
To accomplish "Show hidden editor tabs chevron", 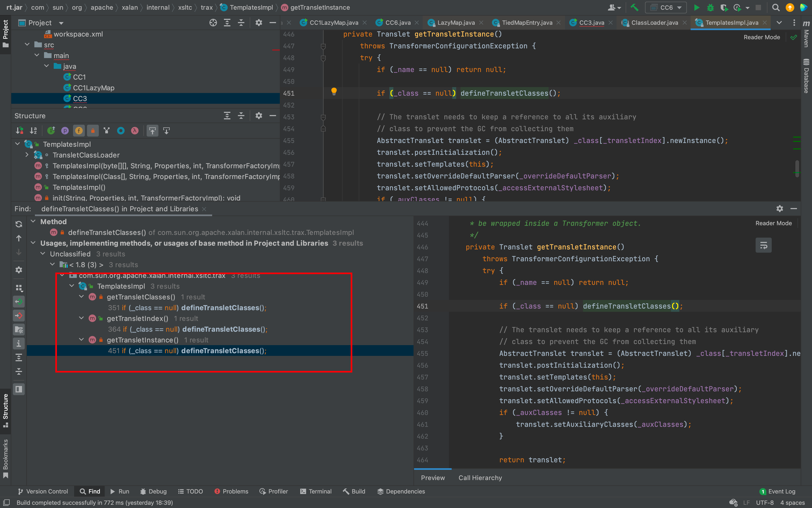I will pyautogui.click(x=779, y=23).
